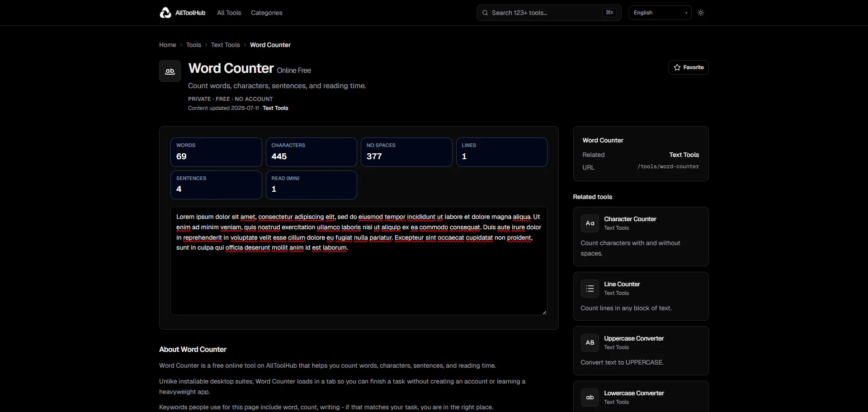The image size is (868, 412).
Task: Click the Related tools heading
Action: [x=593, y=197]
